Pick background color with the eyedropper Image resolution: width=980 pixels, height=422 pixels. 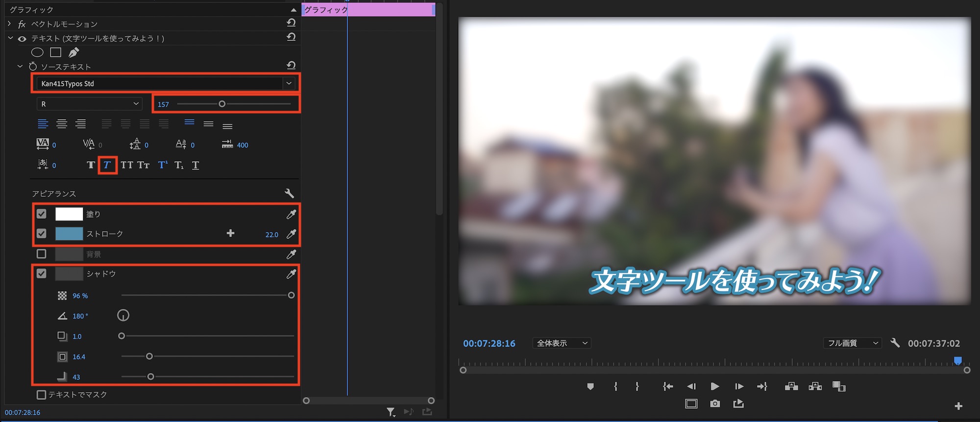[291, 254]
